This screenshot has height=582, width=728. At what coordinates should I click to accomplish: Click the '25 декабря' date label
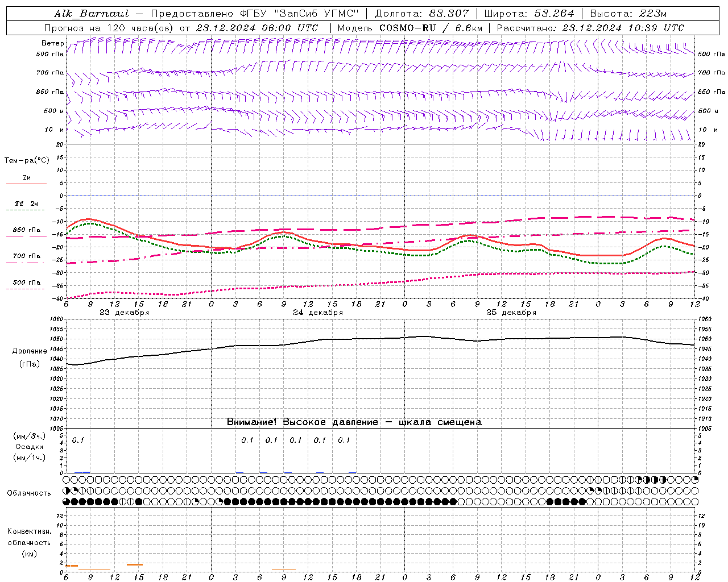(x=511, y=313)
